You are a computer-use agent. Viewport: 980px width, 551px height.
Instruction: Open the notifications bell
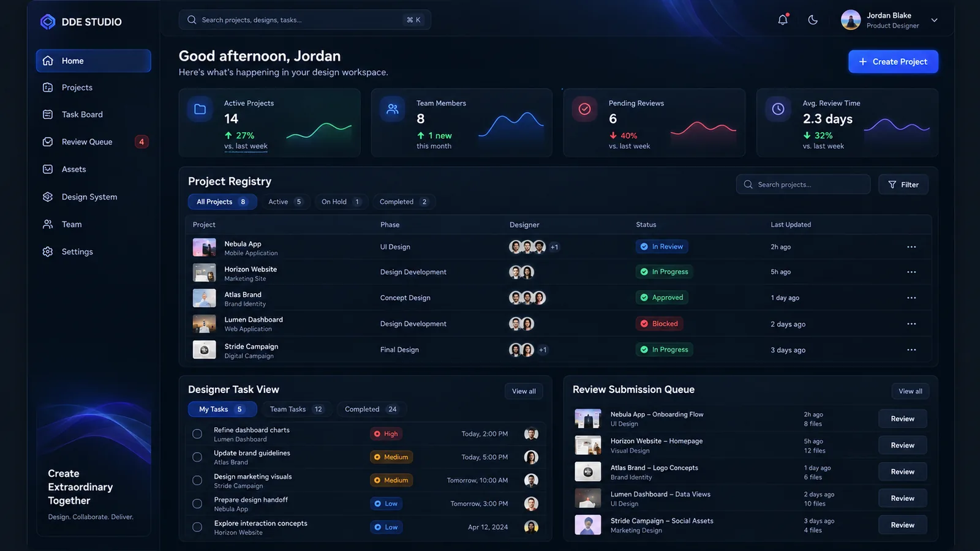[x=783, y=20]
